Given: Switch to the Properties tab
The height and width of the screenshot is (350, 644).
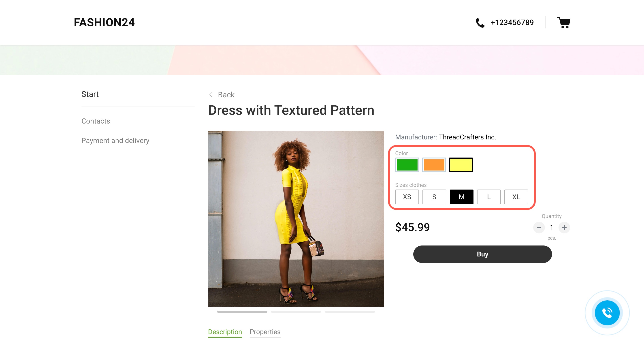Looking at the screenshot, I should tap(265, 332).
